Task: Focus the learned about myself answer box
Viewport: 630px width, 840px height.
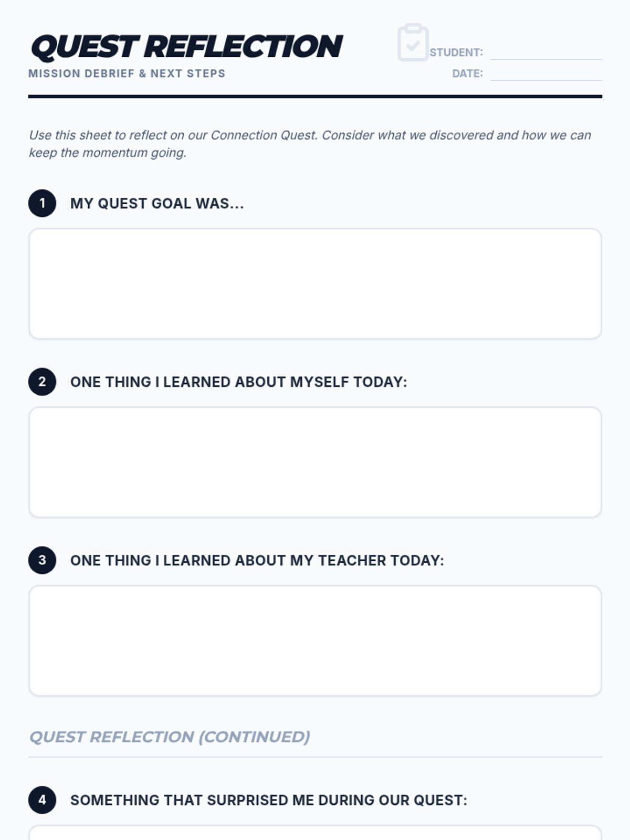Action: (x=315, y=462)
